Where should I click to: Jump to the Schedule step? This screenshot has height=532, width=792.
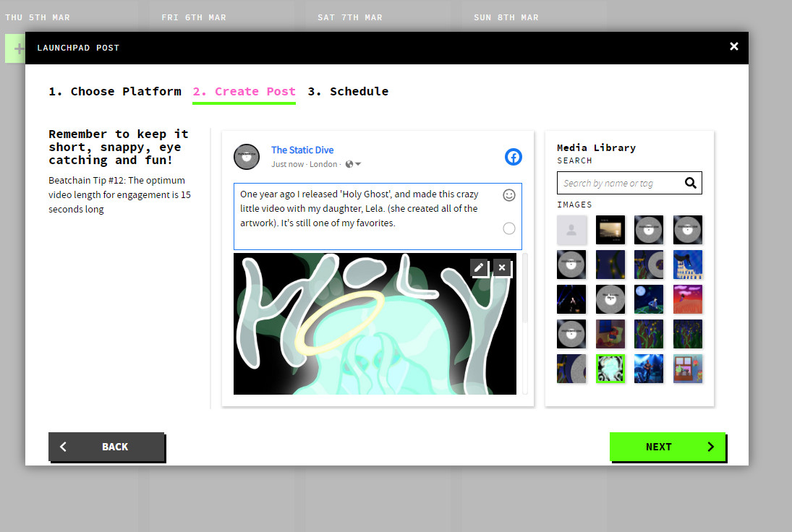click(348, 91)
